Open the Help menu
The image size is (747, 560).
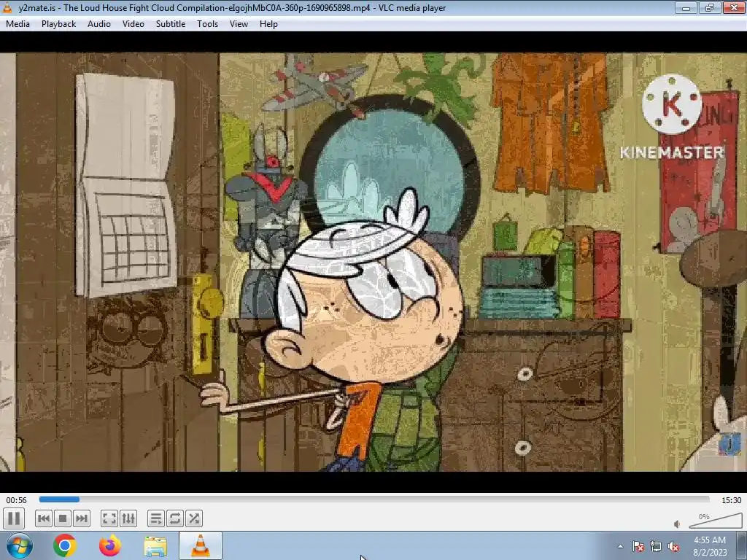click(x=268, y=24)
